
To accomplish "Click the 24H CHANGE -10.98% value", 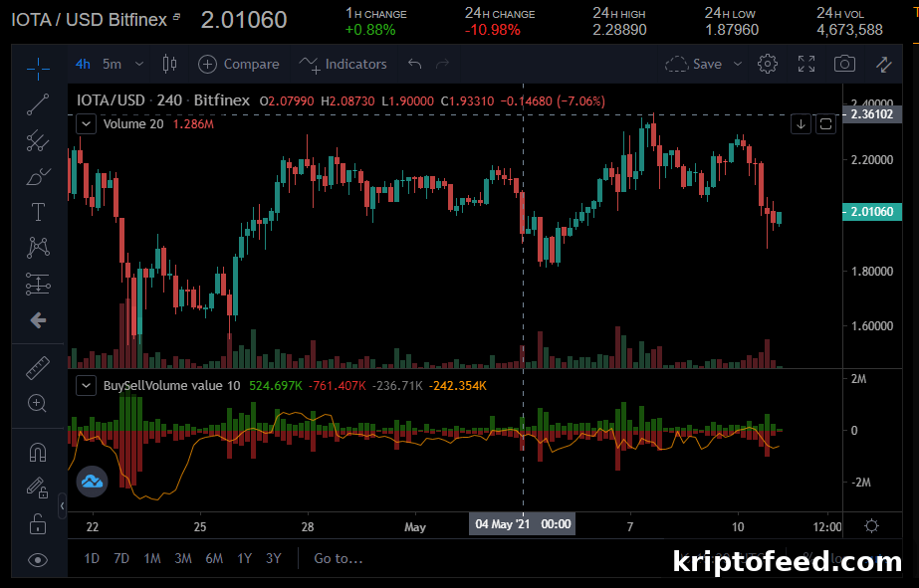I will tap(492, 30).
